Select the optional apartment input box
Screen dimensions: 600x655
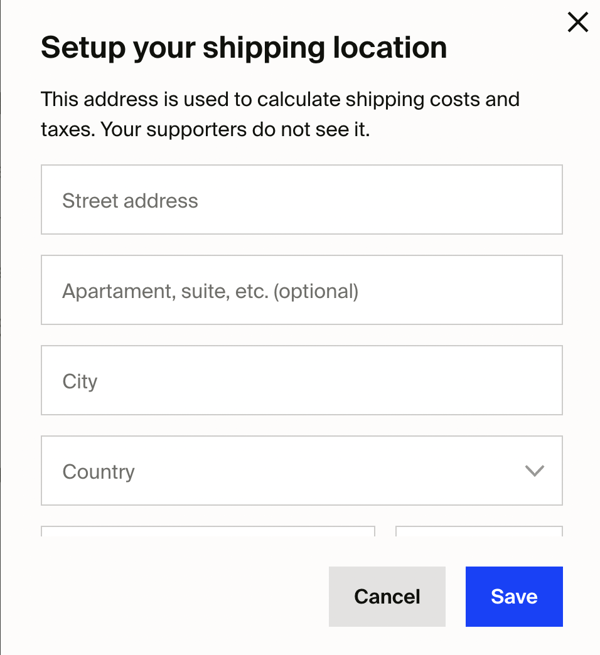pos(302,290)
